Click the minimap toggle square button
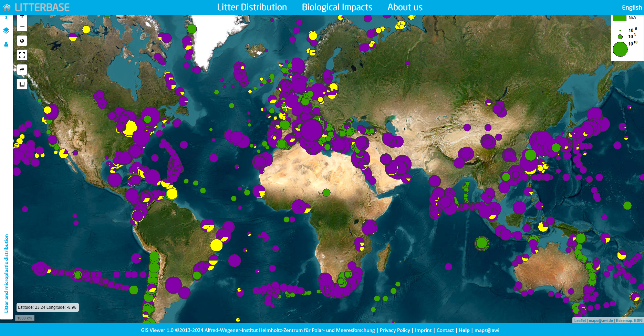 pyautogui.click(x=22, y=84)
